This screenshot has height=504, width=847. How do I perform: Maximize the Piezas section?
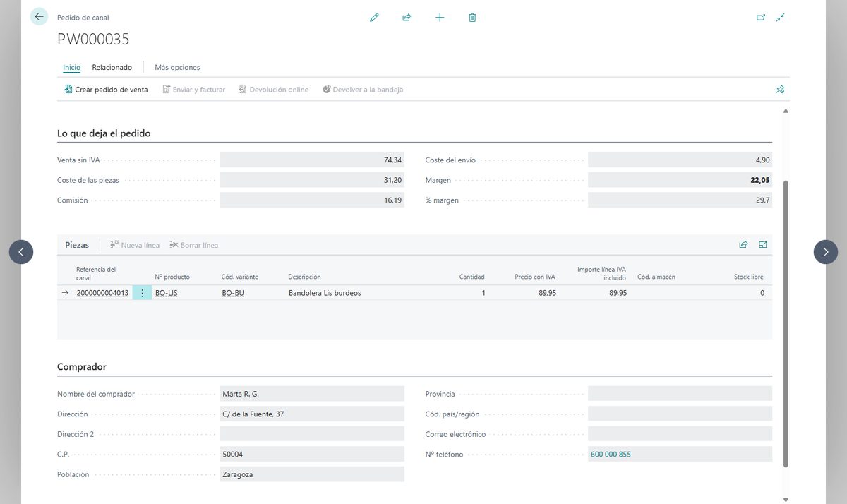[763, 245]
